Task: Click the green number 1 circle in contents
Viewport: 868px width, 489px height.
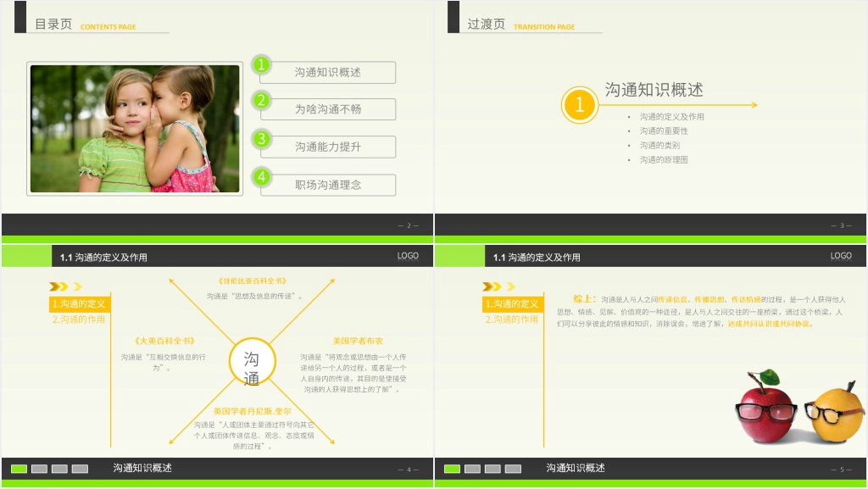Action: 262,64
